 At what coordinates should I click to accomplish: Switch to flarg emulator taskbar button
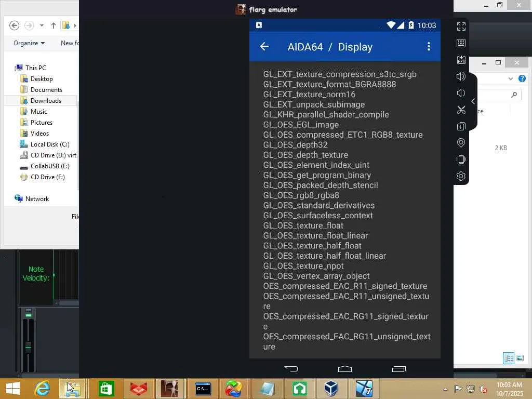169,389
